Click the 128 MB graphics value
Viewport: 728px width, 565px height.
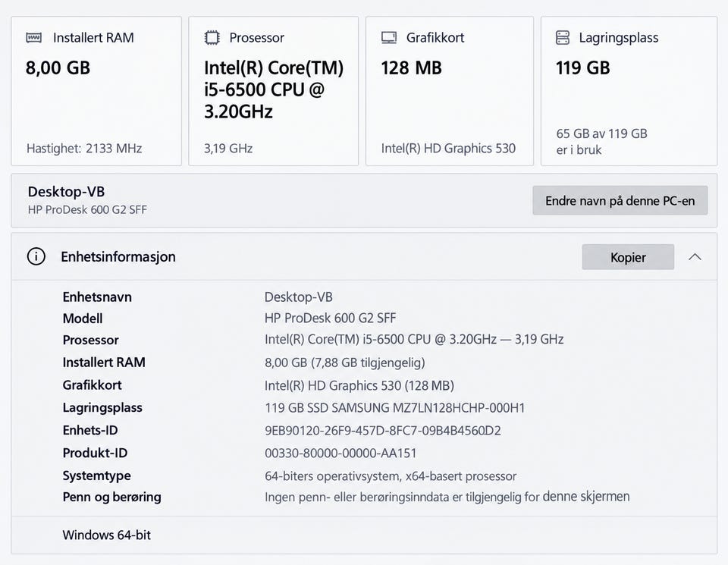coord(411,67)
